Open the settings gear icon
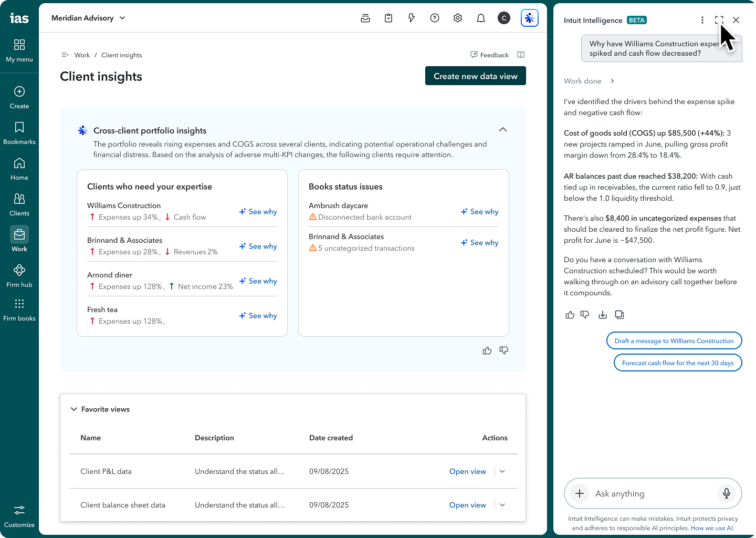 tap(458, 18)
